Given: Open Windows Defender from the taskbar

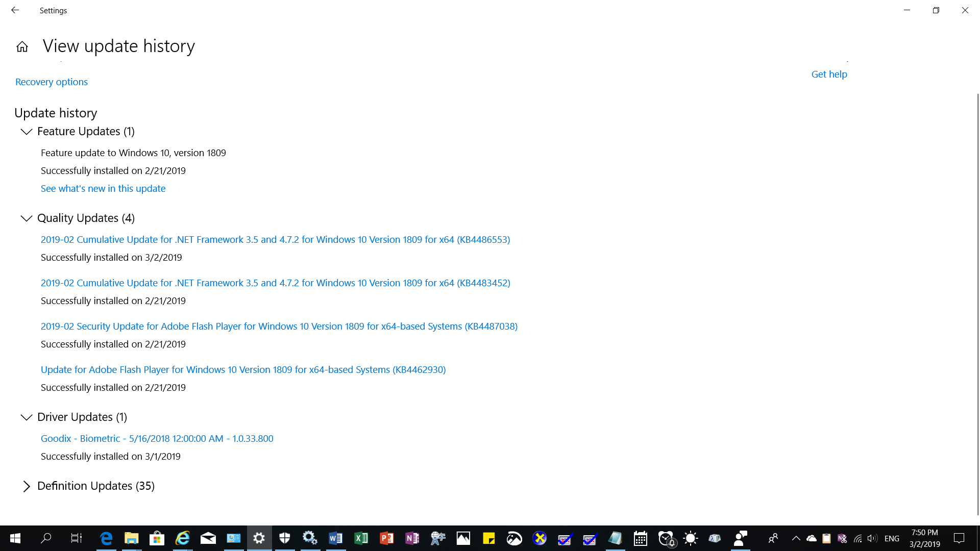Looking at the screenshot, I should click(x=284, y=538).
